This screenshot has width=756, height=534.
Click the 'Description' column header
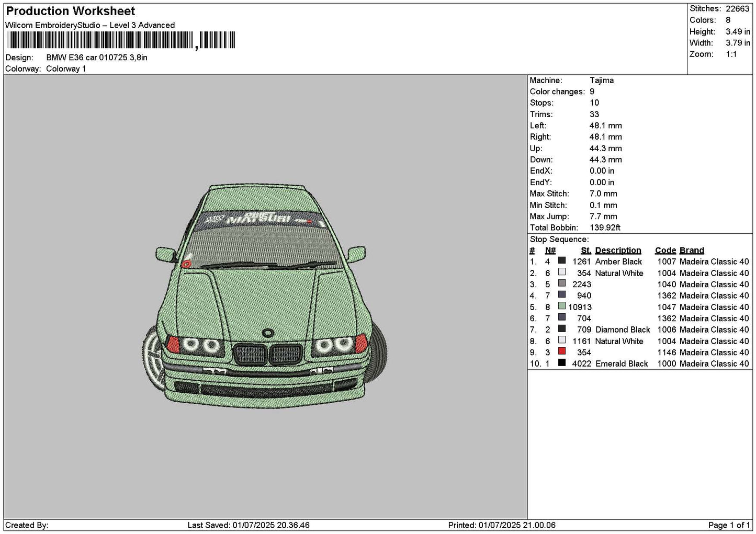coord(618,251)
